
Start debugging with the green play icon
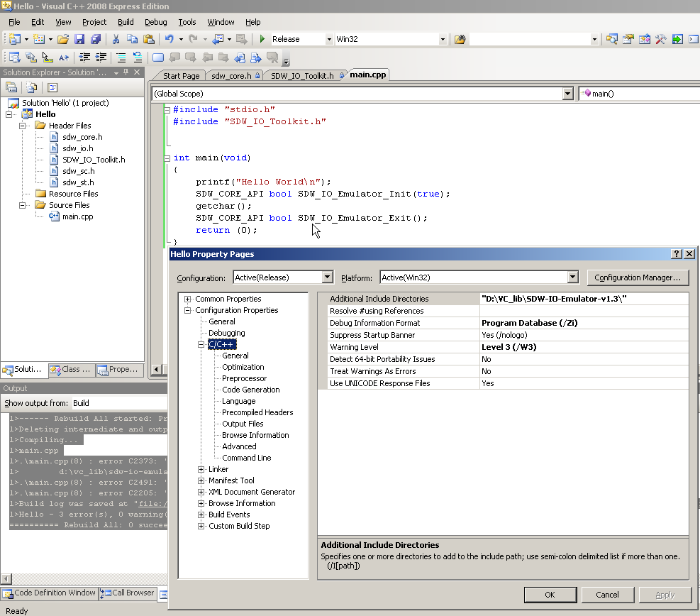point(262,39)
